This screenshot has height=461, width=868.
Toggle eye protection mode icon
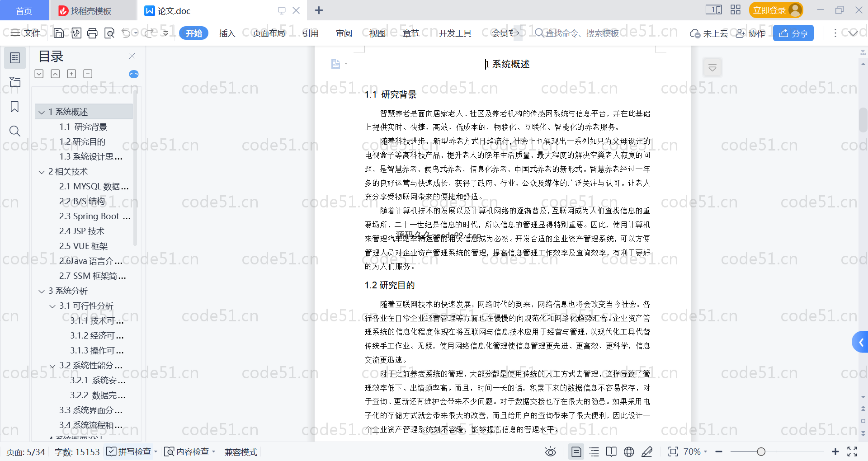click(x=550, y=452)
